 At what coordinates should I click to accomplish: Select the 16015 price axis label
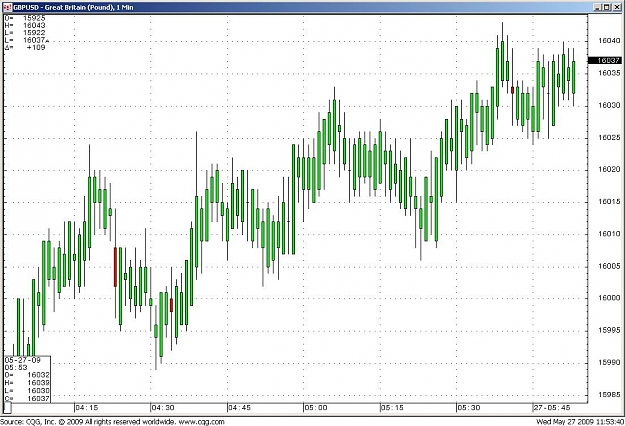point(609,202)
